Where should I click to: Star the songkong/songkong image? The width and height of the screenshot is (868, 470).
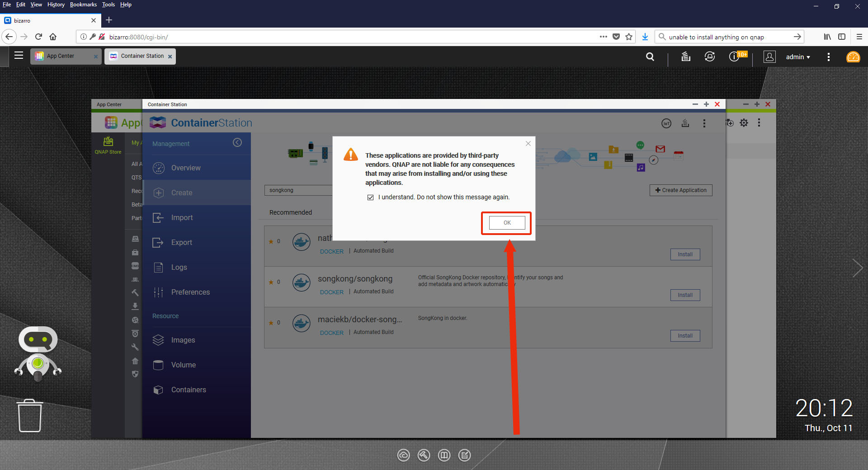271,282
